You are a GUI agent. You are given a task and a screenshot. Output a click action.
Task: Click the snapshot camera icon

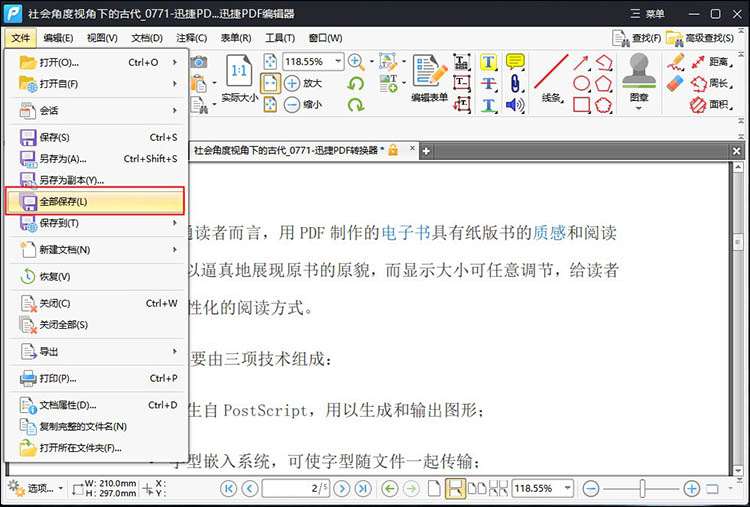(199, 62)
